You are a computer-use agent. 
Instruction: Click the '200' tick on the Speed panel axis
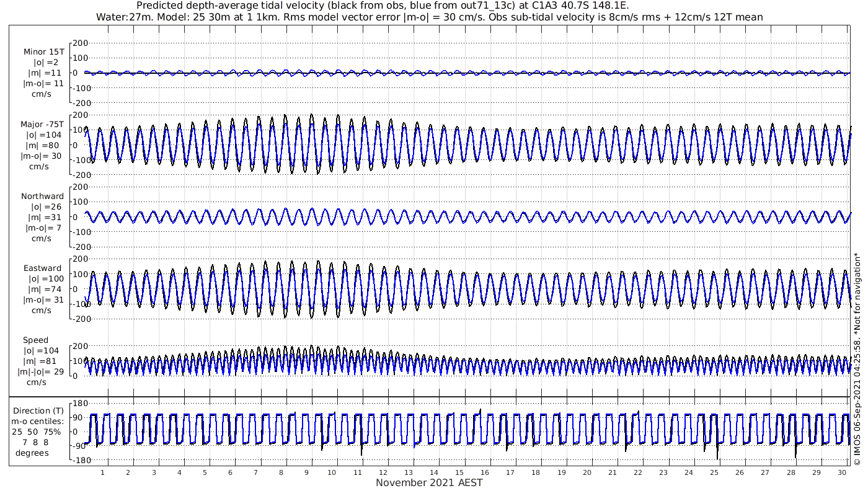(81, 346)
